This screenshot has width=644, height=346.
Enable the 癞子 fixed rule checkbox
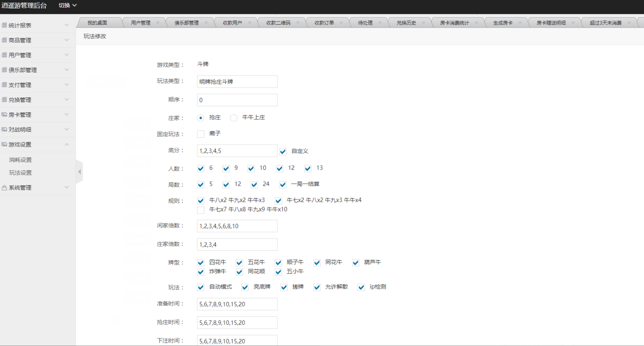(201, 134)
